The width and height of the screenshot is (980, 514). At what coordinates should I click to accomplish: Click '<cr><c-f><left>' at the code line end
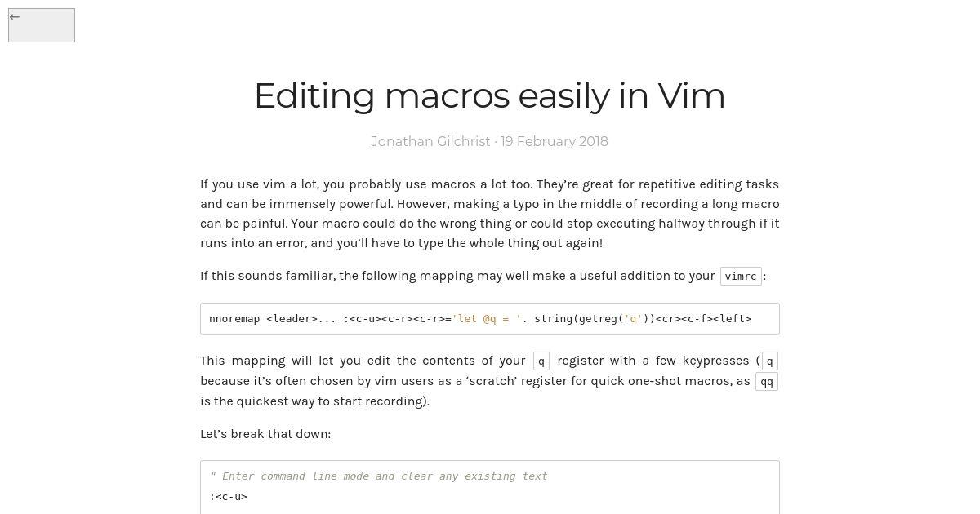point(703,318)
